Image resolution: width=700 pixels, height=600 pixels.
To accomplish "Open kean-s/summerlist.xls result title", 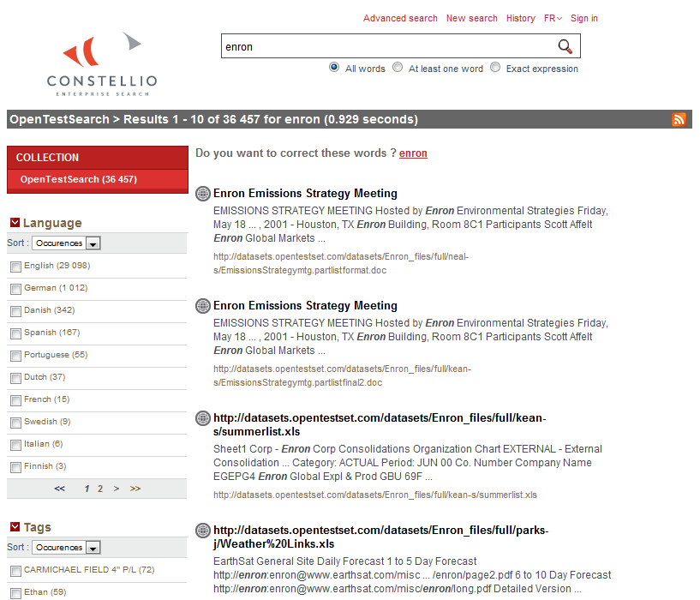I will point(380,424).
